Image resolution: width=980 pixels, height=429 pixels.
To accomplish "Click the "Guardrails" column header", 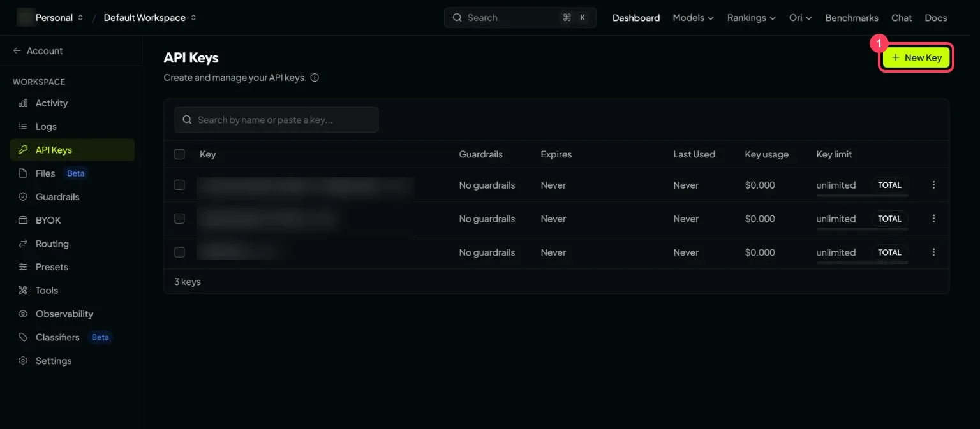I will pos(481,154).
